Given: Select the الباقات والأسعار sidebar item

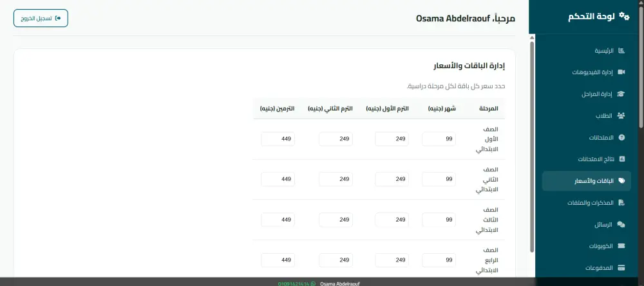Looking at the screenshot, I should click(x=587, y=181).
